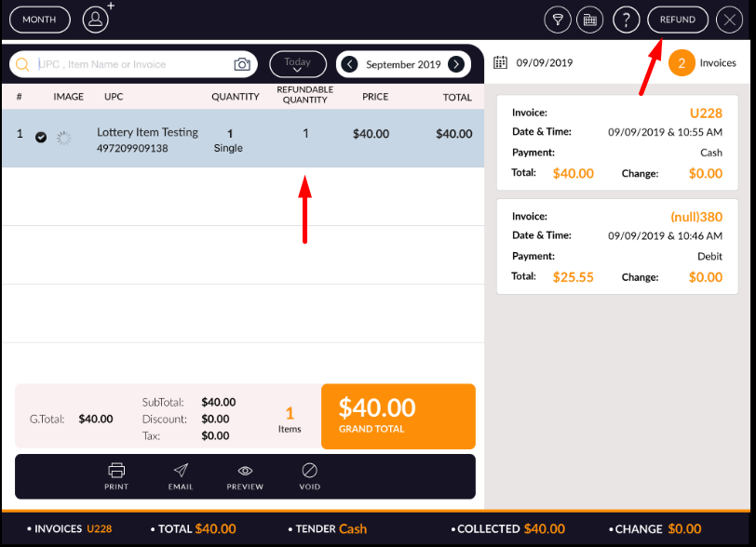This screenshot has width=756, height=547.
Task: Toggle the checkmark on Lottery Item row
Action: 41,137
